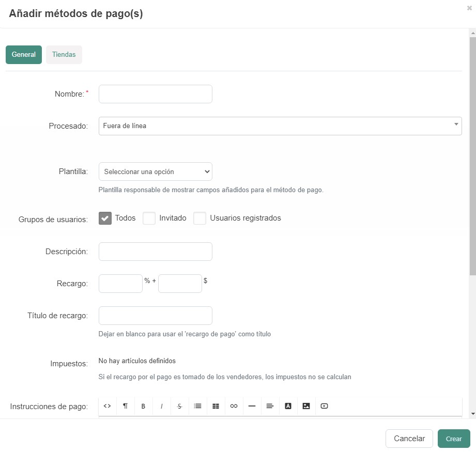Enable the Invitado user group checkbox
This screenshot has height=452, width=476.
(x=149, y=219)
